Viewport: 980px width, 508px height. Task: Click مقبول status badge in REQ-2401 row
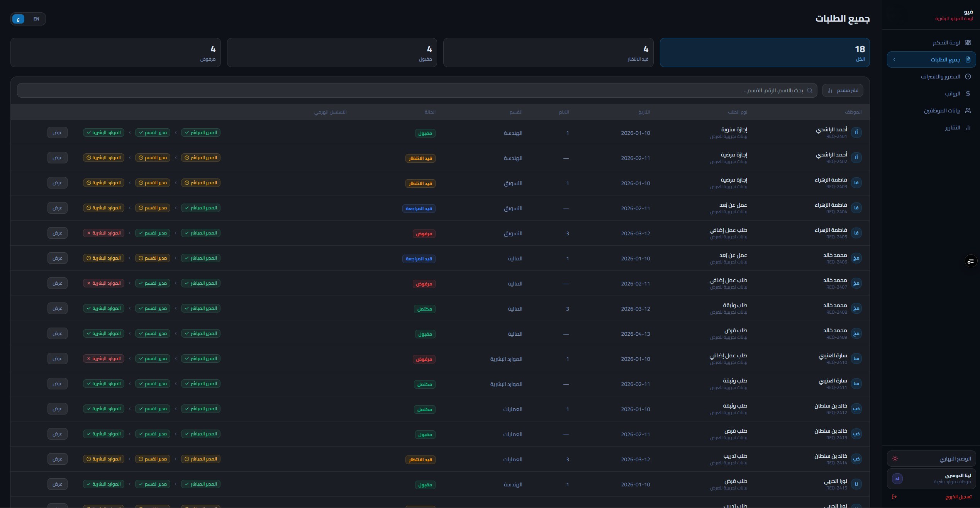point(425,133)
